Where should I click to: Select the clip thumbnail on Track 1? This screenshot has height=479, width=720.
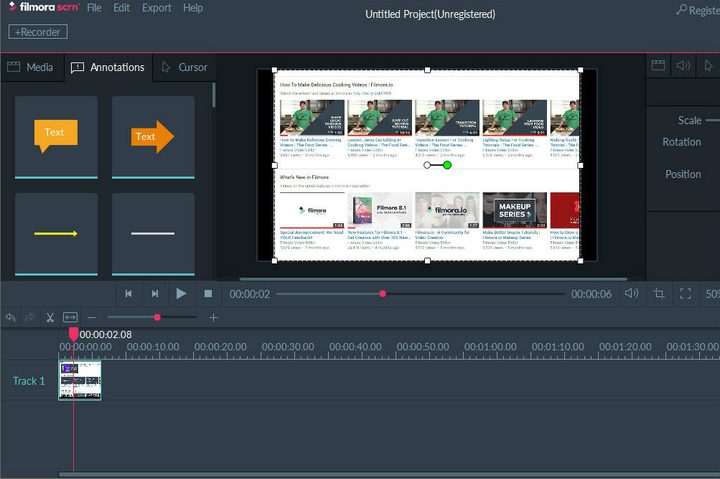click(x=80, y=380)
